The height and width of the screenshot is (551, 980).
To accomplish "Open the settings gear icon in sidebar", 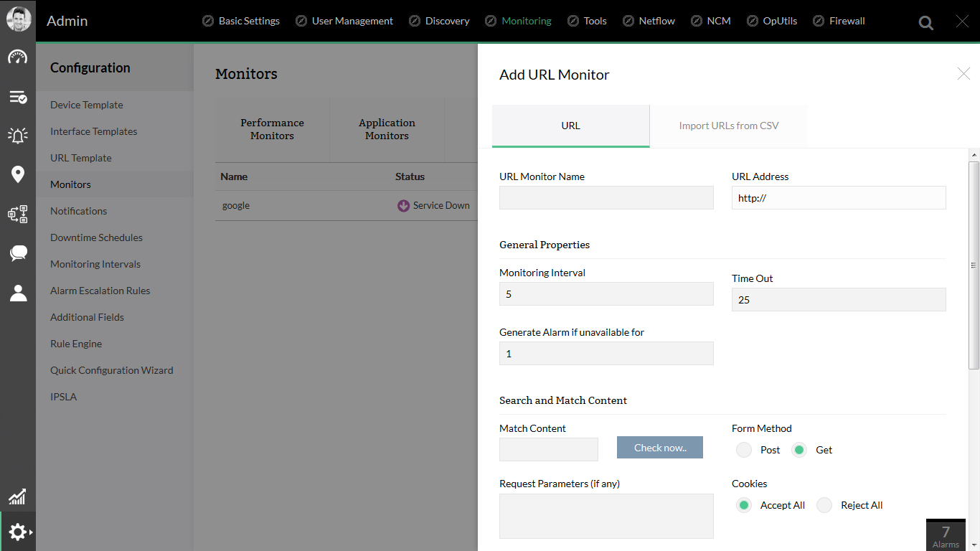I will pos(18,532).
